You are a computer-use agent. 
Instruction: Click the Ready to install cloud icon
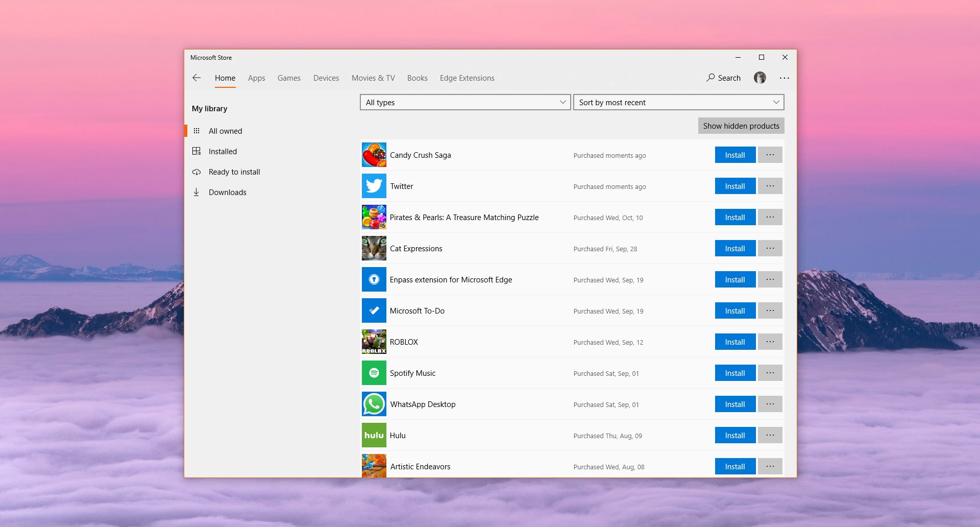click(x=197, y=172)
